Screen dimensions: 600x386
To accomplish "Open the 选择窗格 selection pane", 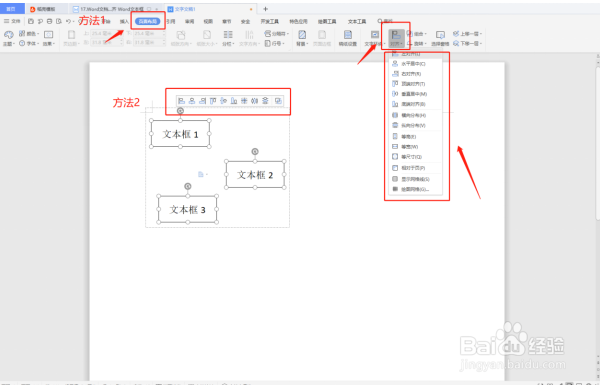I will click(440, 38).
